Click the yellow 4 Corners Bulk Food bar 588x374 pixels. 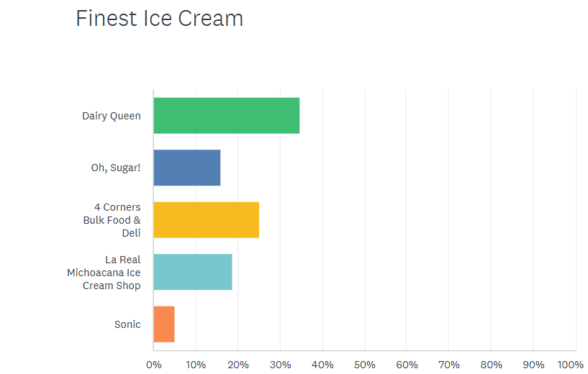point(206,220)
